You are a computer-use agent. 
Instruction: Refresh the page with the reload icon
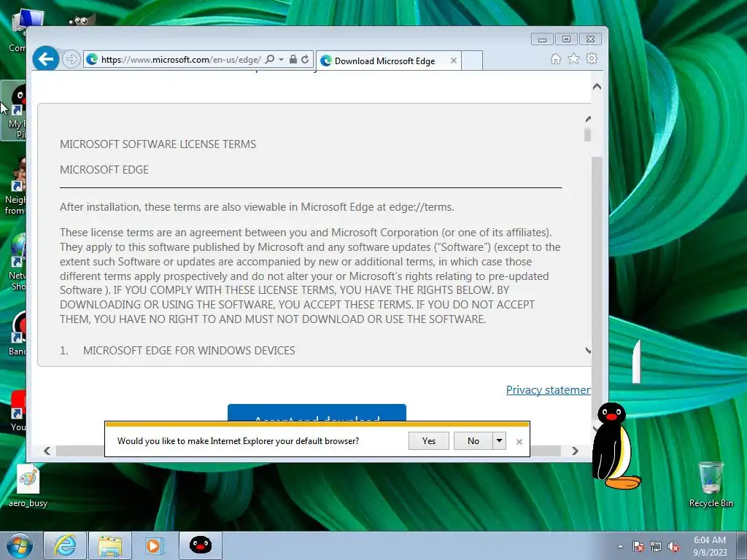(x=305, y=59)
